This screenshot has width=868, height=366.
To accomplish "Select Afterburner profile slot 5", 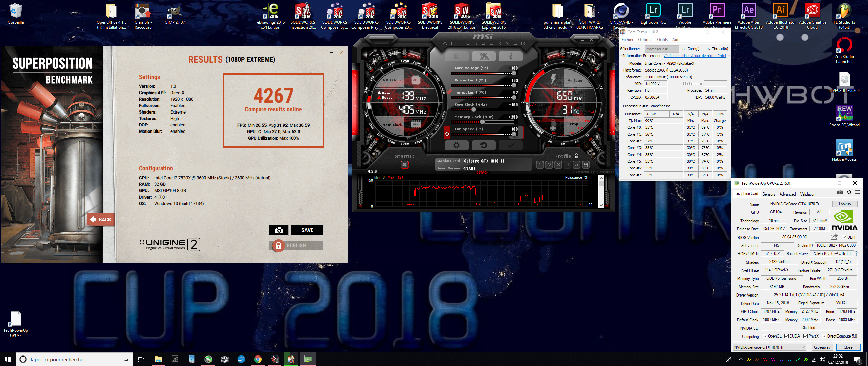I will pyautogui.click(x=576, y=165).
